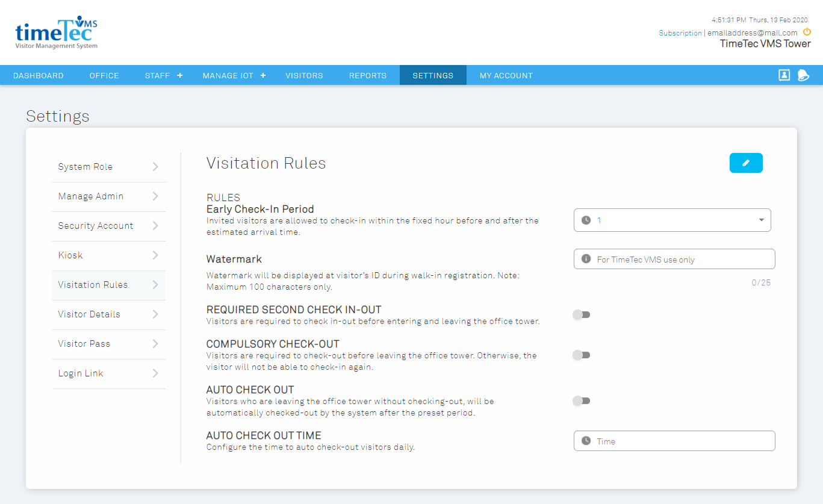Click the Settings page title
The image size is (823, 504).
coord(58,116)
